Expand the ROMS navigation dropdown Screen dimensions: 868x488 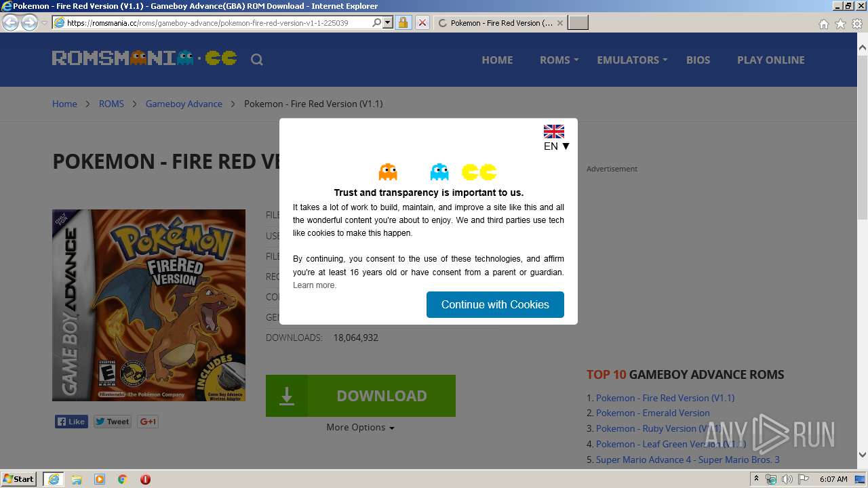559,60
